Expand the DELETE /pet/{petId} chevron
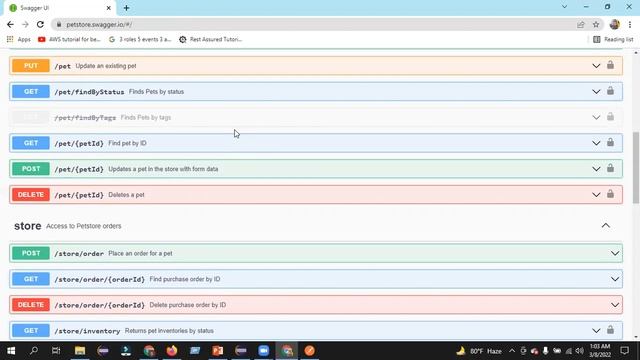The width and height of the screenshot is (640, 360). tap(596, 195)
